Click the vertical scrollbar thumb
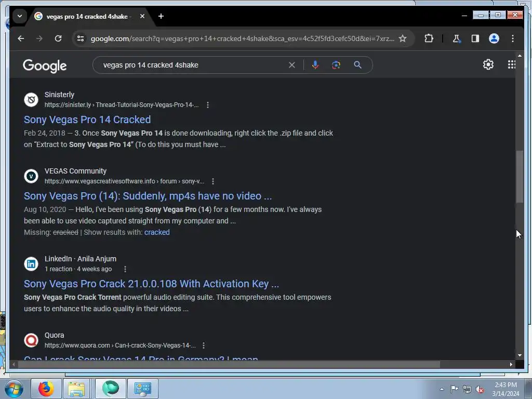 click(520, 177)
